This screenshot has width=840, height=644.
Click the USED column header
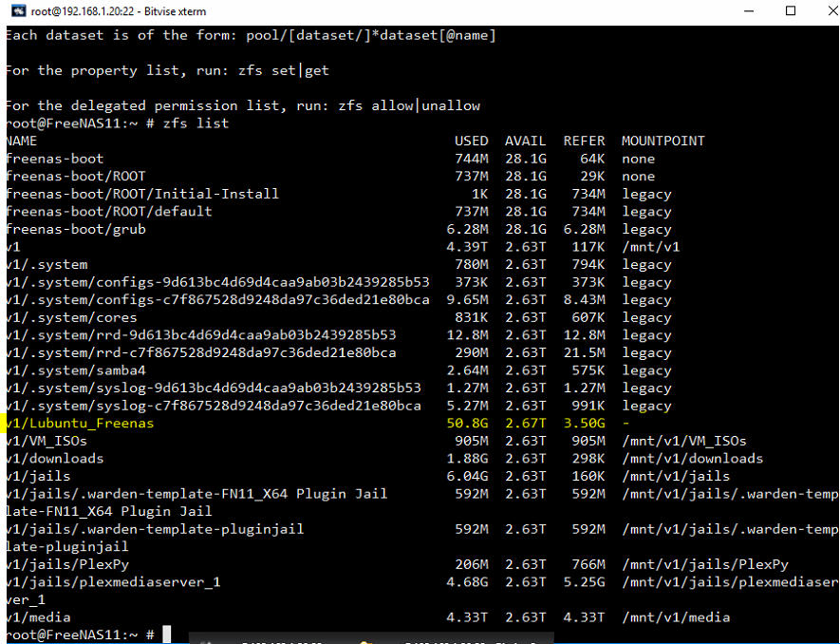pyautogui.click(x=472, y=141)
